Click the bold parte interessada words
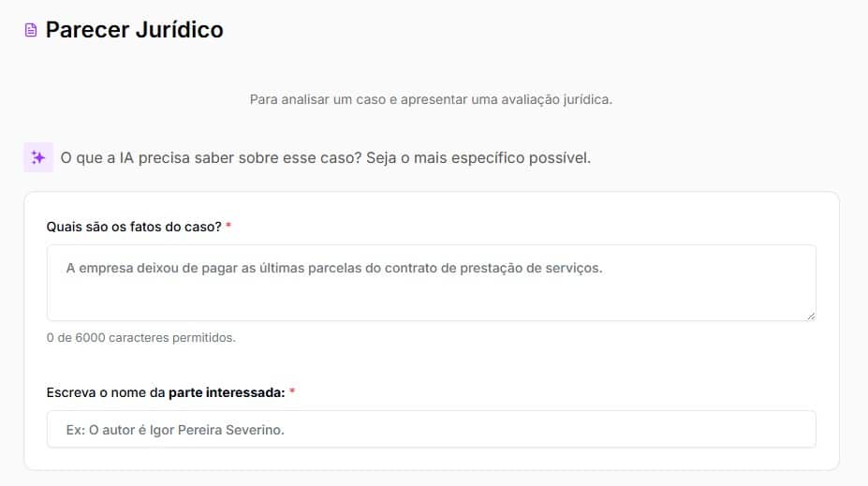 pyautogui.click(x=227, y=392)
